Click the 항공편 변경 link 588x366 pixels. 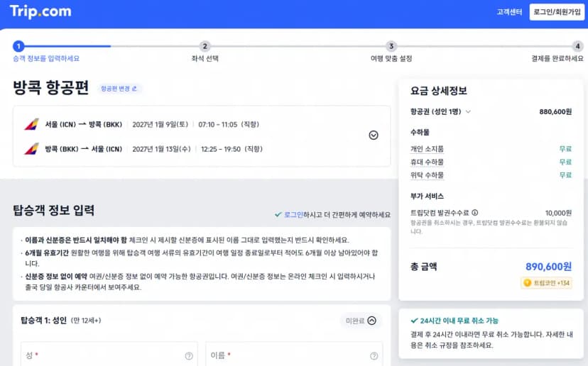coord(119,89)
